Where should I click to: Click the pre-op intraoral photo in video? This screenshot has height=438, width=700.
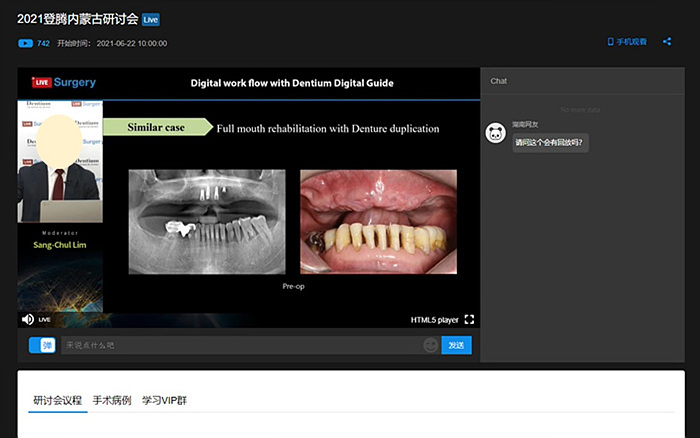[x=379, y=221]
